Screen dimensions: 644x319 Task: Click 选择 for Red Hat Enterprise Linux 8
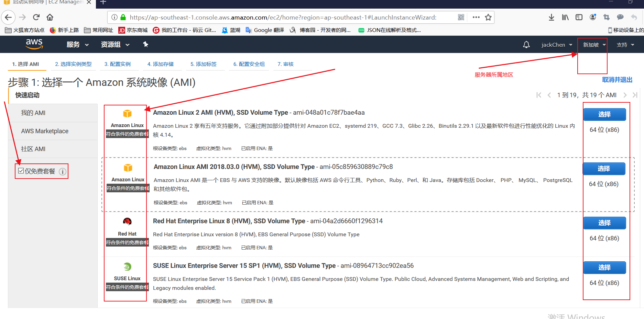coord(604,223)
